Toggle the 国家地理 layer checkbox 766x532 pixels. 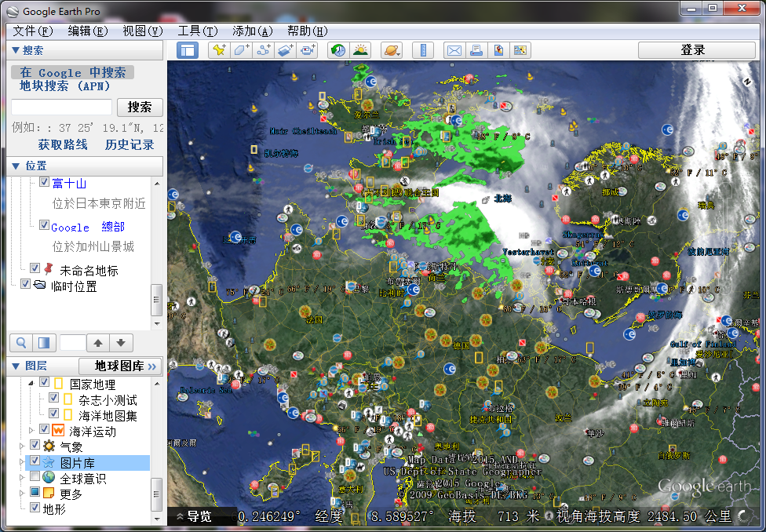(x=44, y=382)
